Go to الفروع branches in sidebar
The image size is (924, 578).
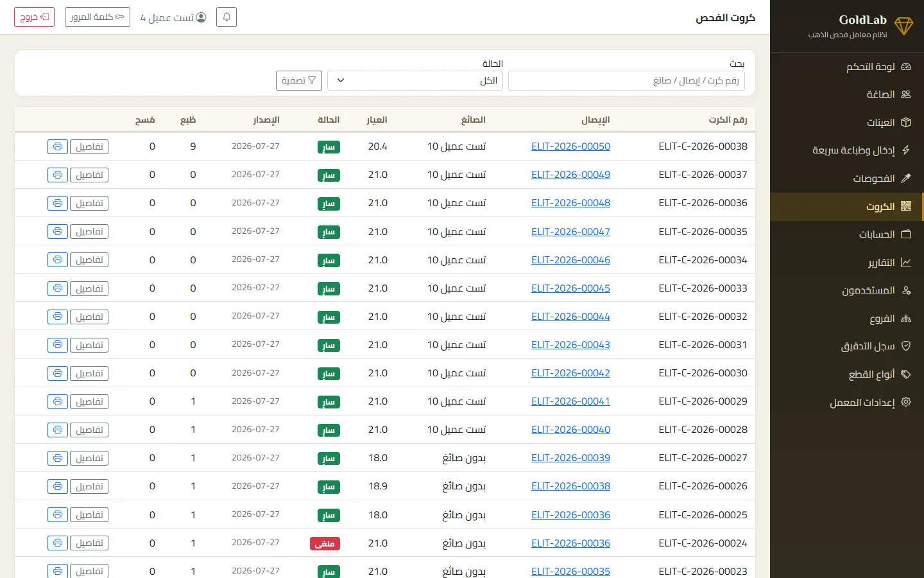tap(847, 319)
